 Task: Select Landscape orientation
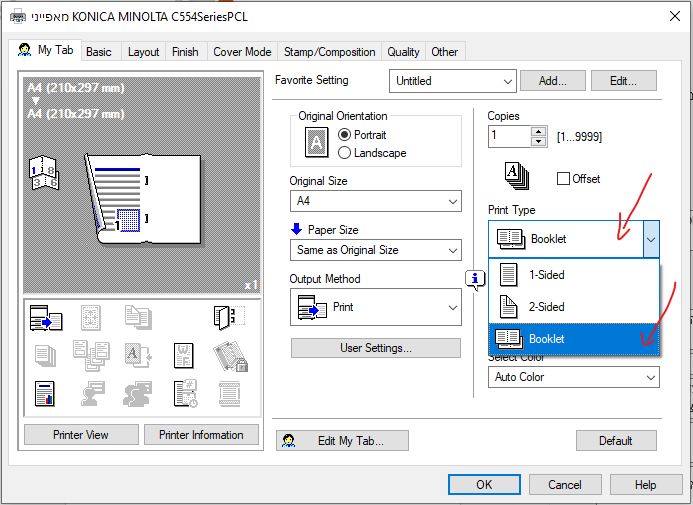(x=372, y=153)
